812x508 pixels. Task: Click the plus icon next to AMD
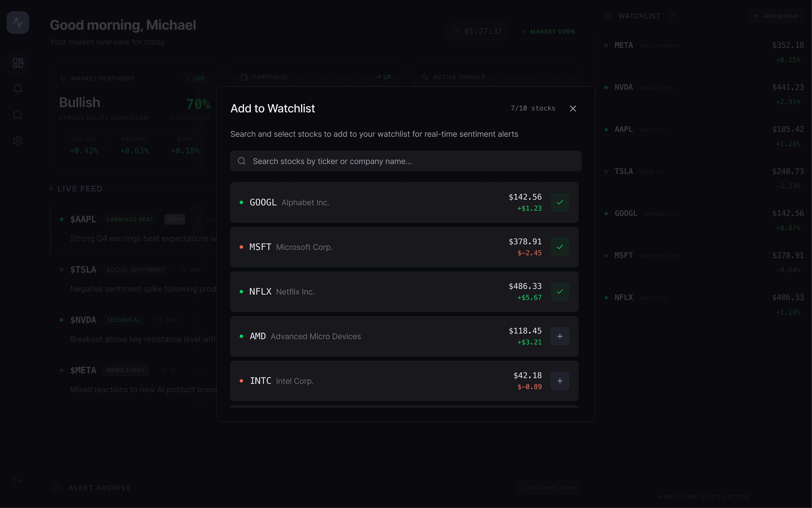point(560,336)
